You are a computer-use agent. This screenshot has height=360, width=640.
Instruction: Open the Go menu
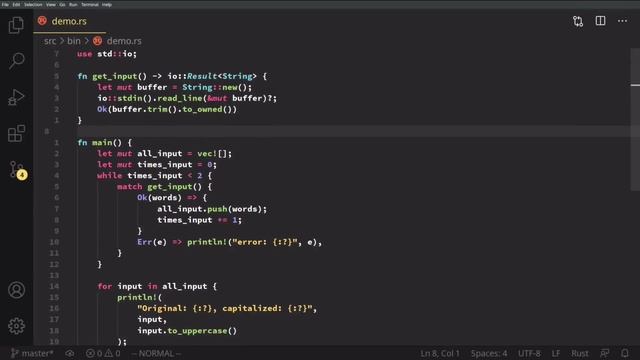pyautogui.click(x=62, y=4)
